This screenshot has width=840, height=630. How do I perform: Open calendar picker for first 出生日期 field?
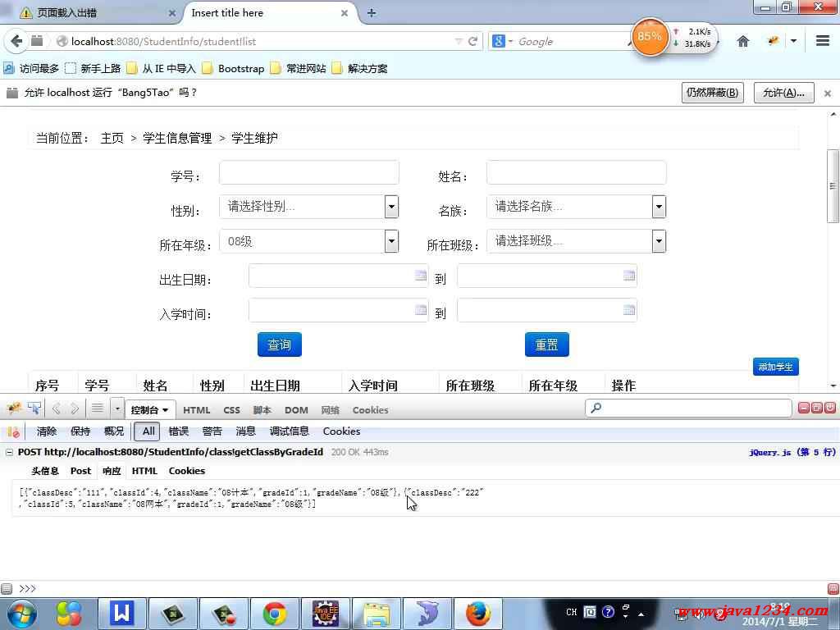coord(420,276)
